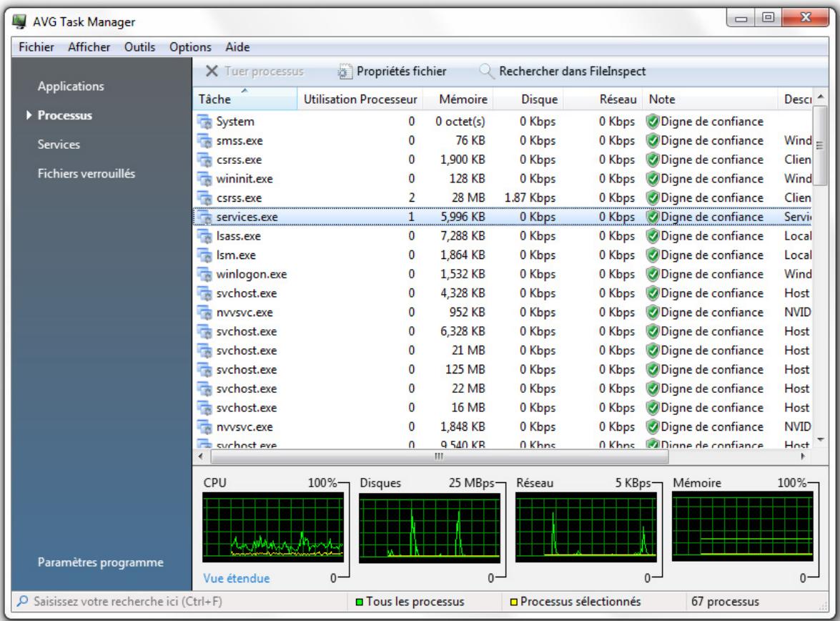Click memory value 125 MB
This screenshot has width=840, height=621.
(465, 369)
